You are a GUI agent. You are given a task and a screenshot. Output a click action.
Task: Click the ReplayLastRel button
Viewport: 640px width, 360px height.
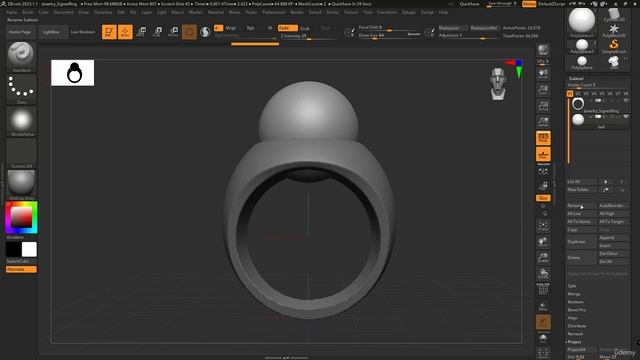pyautogui.click(x=484, y=28)
